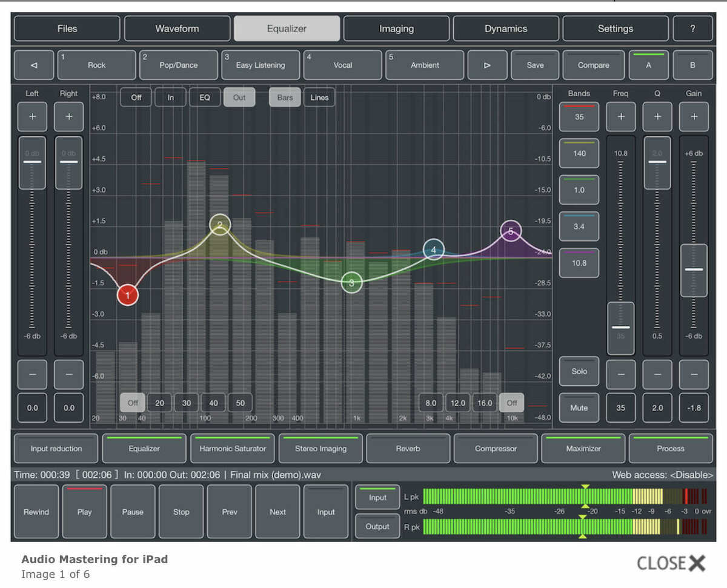Show previous presets with left triangle
This screenshot has height=588, width=727.
pyautogui.click(x=33, y=65)
